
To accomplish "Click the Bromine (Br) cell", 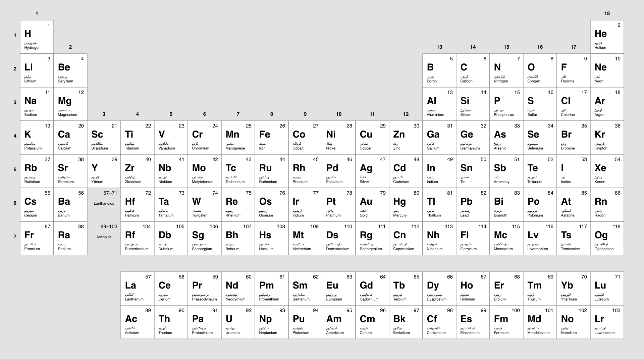I will [574, 138].
